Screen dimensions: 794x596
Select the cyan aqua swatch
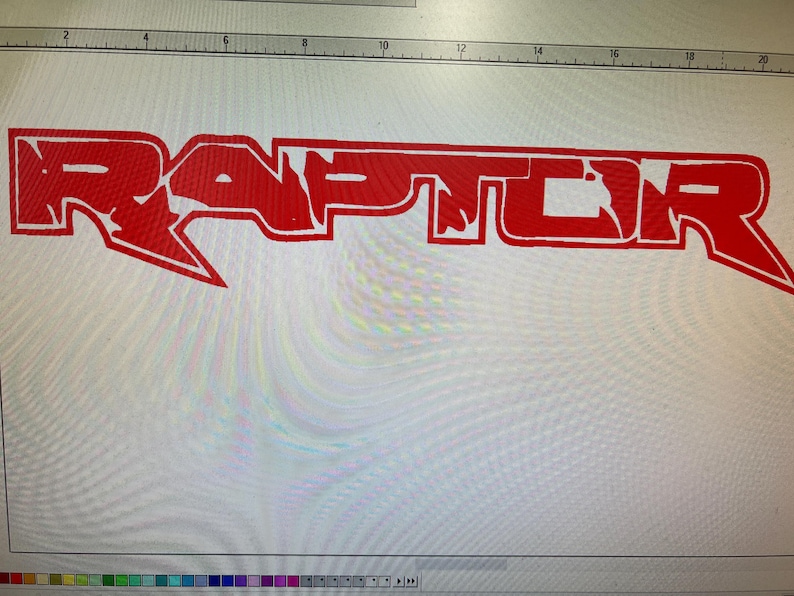(175, 580)
